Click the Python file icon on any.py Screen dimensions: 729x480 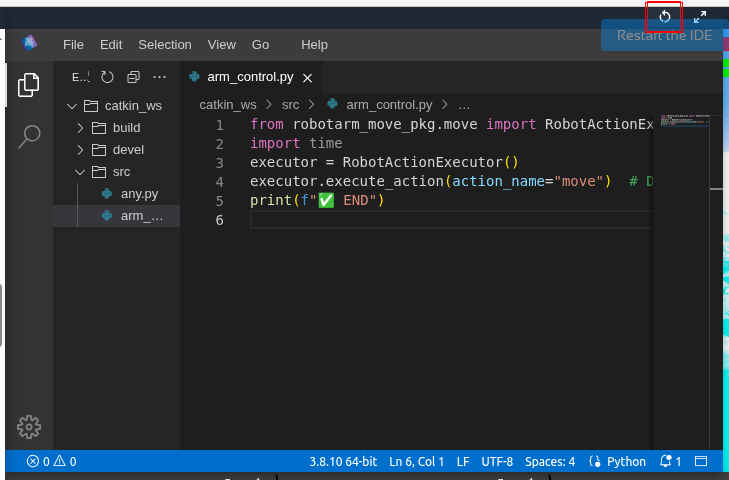pos(107,193)
